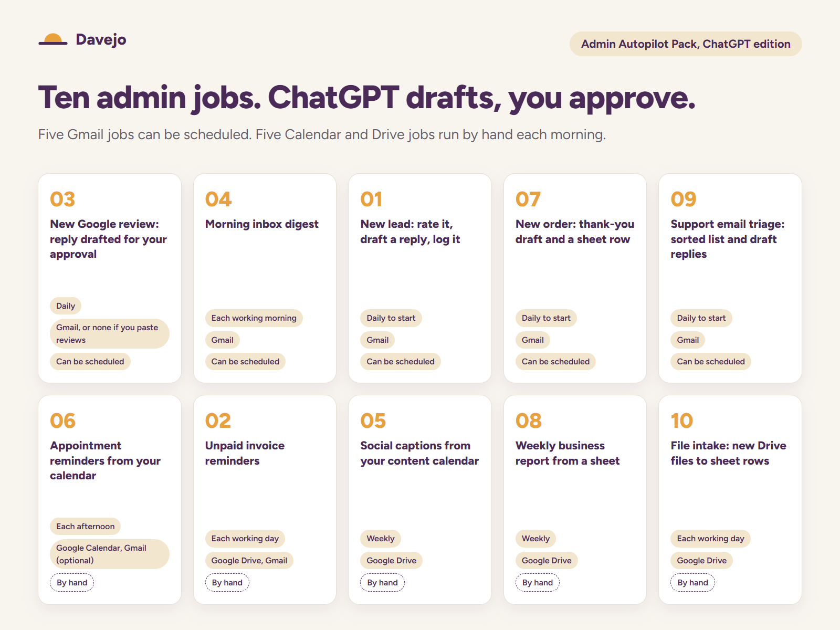The width and height of the screenshot is (840, 630).
Task: Click By hand tag on card 10
Action: (x=692, y=582)
